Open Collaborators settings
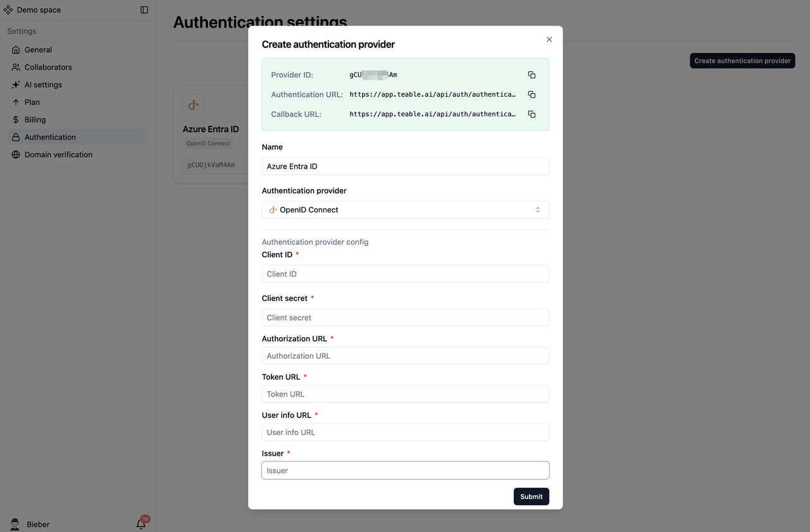 coord(77,67)
